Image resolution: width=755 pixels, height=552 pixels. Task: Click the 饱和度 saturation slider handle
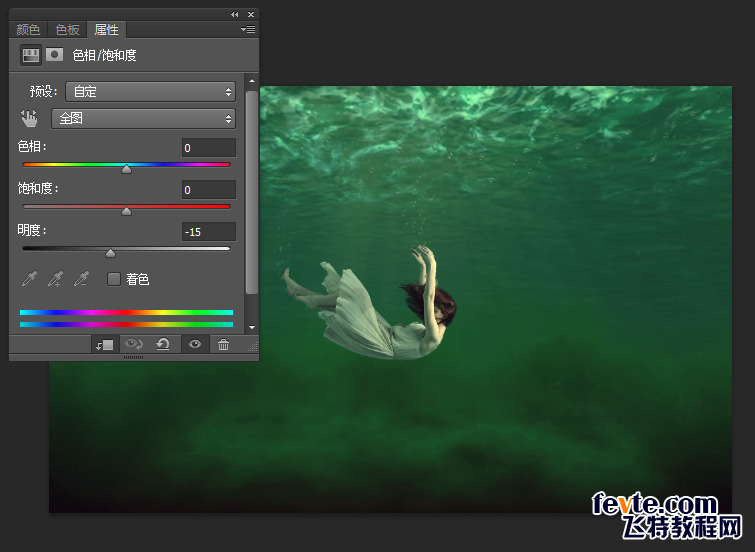(x=126, y=211)
